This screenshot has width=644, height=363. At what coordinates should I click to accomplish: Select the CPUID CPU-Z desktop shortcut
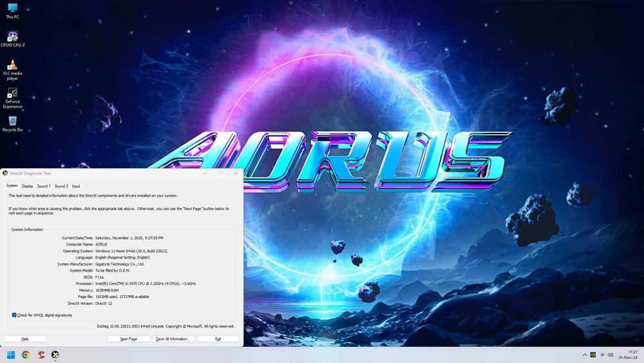click(x=12, y=39)
